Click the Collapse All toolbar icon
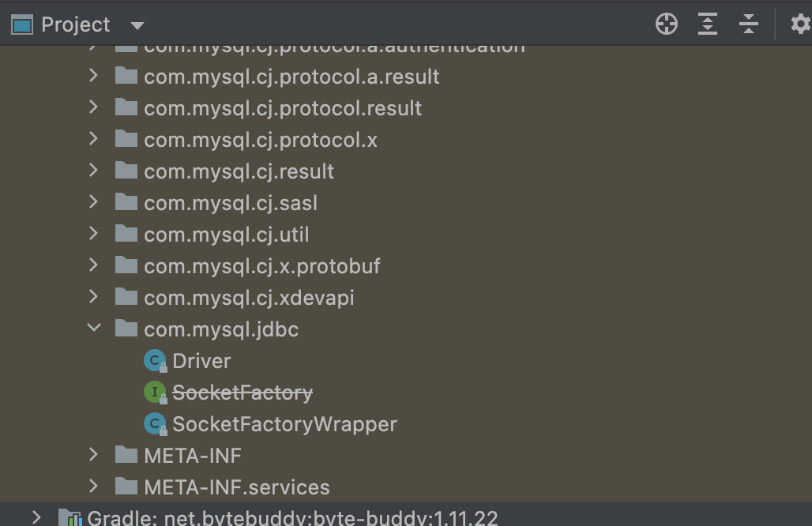 coord(748,24)
